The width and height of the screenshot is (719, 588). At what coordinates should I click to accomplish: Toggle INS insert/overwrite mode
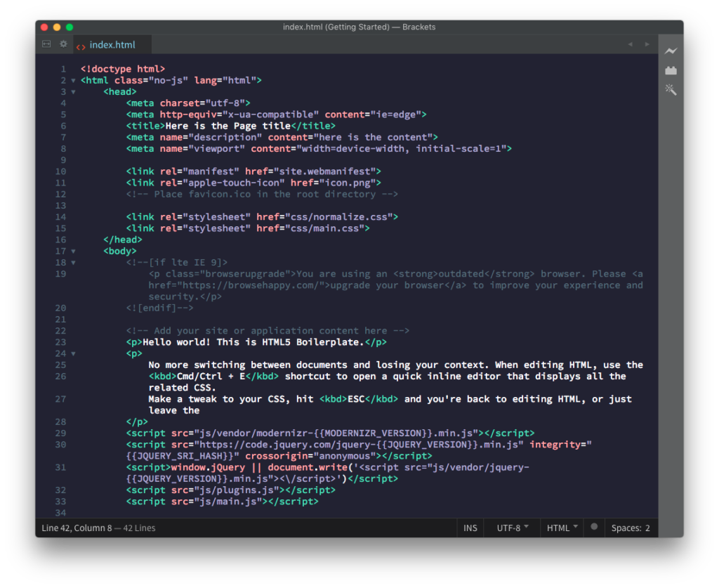(470, 528)
